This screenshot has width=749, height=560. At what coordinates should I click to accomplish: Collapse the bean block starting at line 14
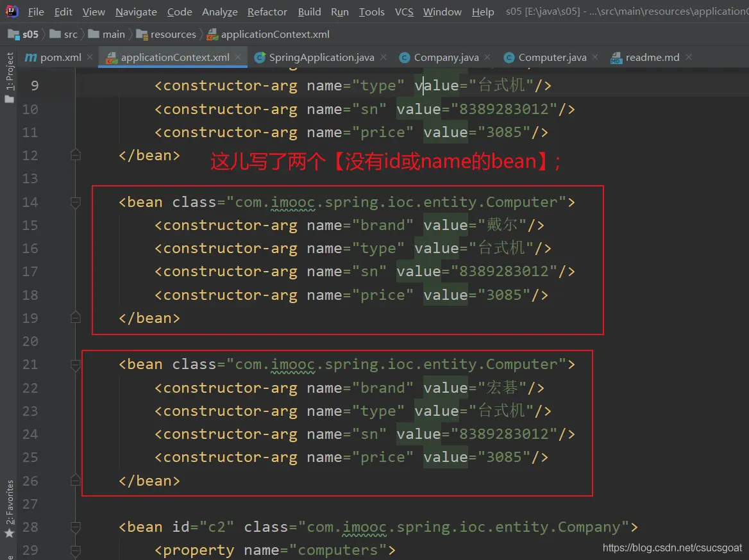pos(76,202)
